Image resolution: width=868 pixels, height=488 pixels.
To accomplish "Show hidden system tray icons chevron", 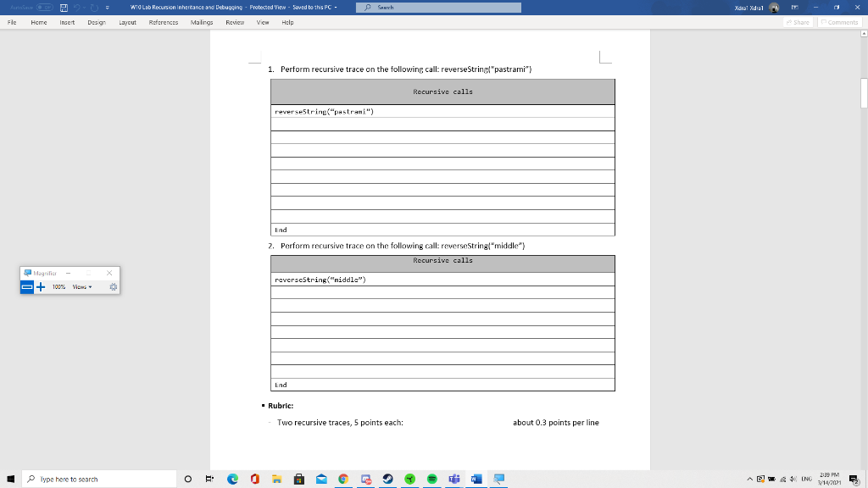I will tap(749, 480).
